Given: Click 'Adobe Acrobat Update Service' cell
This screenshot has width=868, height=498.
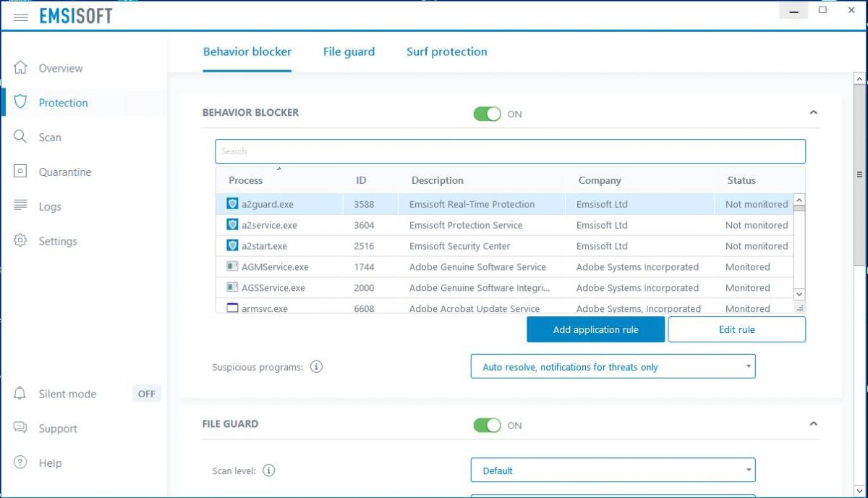Looking at the screenshot, I should point(474,308).
